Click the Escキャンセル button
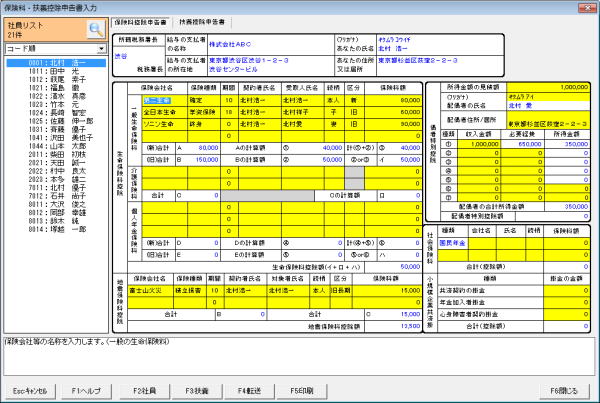This screenshot has width=600, height=403. [x=30, y=391]
